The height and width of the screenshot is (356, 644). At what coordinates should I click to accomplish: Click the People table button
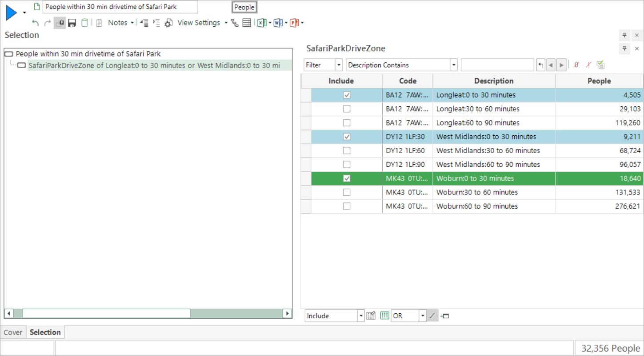[x=244, y=7]
